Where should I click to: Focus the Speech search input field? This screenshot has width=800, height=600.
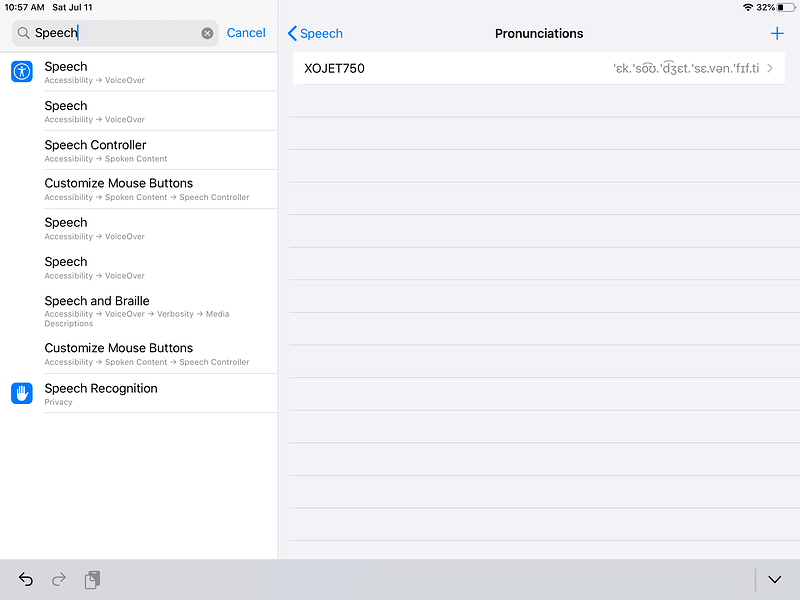click(115, 33)
